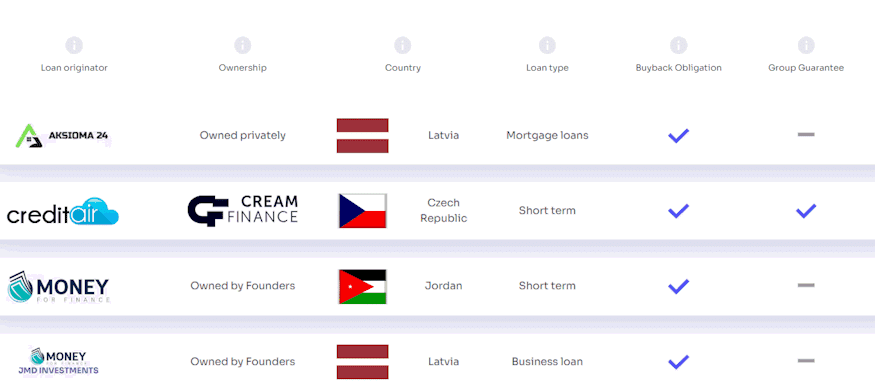Click the info icon above Loan type
The width and height of the screenshot is (875, 387).
pyautogui.click(x=547, y=45)
